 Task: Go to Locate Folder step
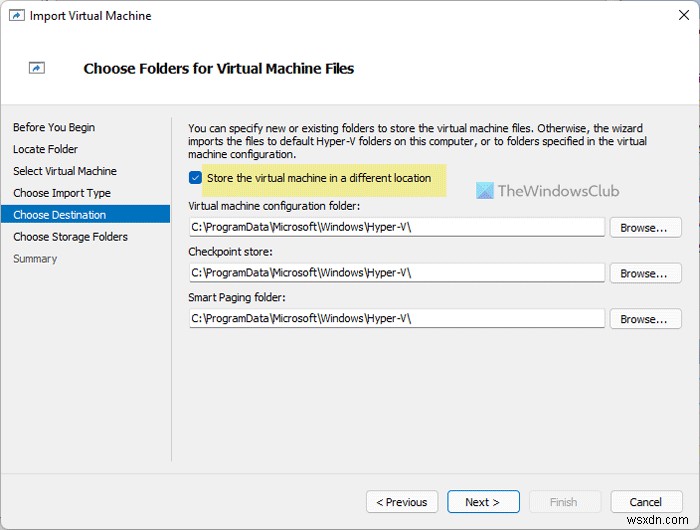pos(45,149)
